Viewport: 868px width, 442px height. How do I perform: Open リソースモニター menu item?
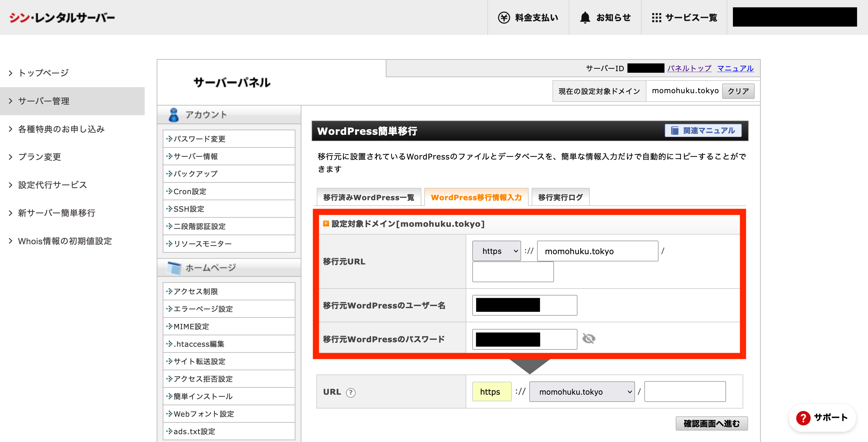(229, 243)
